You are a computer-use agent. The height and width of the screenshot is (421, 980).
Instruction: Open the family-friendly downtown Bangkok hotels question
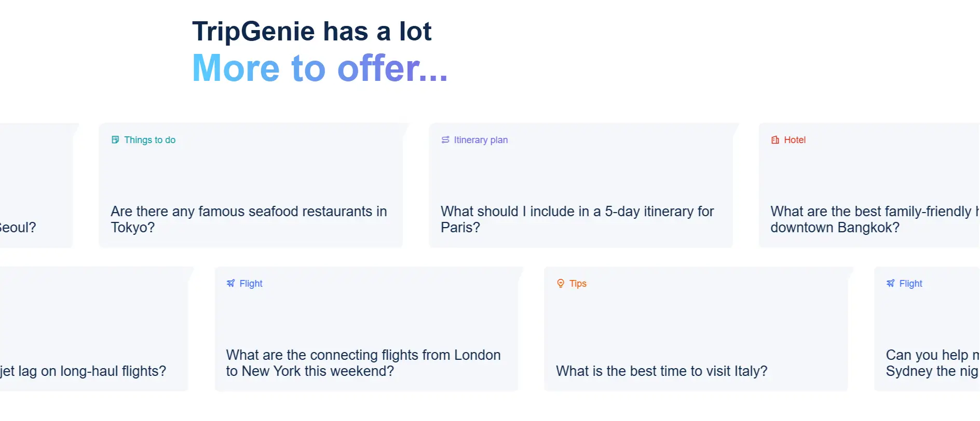[872, 219]
